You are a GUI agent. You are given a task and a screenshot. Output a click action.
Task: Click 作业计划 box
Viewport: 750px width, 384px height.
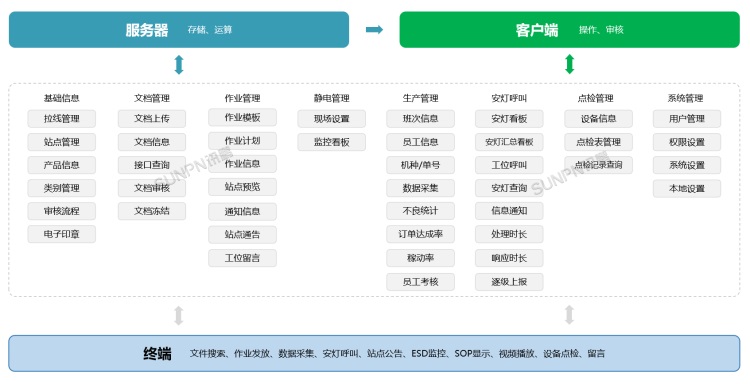click(x=242, y=141)
